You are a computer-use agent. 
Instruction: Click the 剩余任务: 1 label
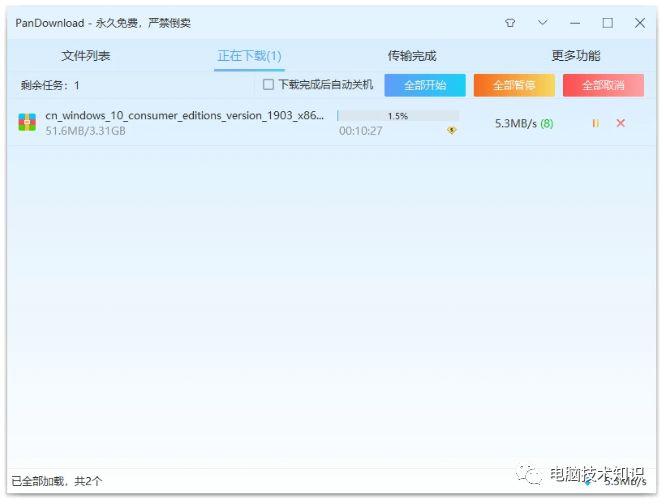(50, 85)
